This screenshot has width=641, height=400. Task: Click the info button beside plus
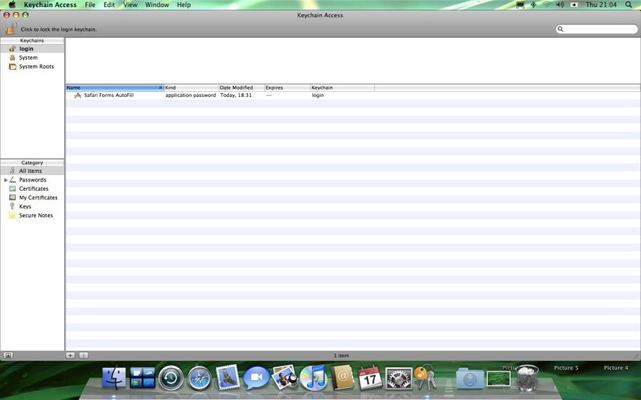click(x=83, y=355)
